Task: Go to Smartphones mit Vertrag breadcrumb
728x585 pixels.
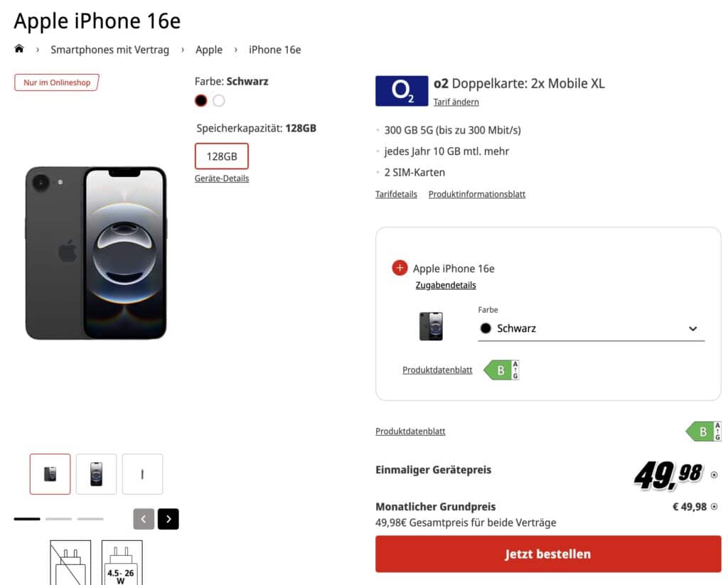Action: pos(109,50)
